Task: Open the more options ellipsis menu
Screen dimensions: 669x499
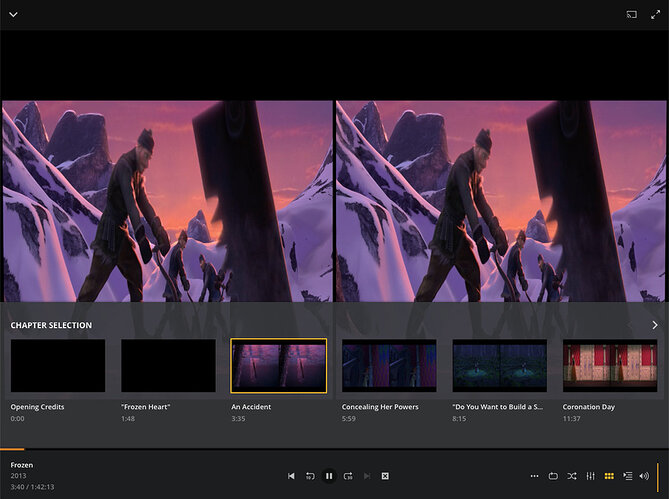Action: 534,476
